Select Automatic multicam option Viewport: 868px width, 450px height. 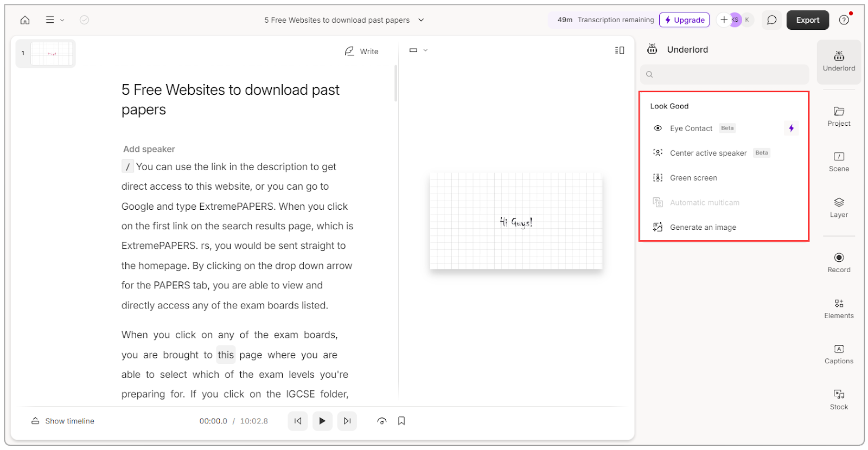724,203
